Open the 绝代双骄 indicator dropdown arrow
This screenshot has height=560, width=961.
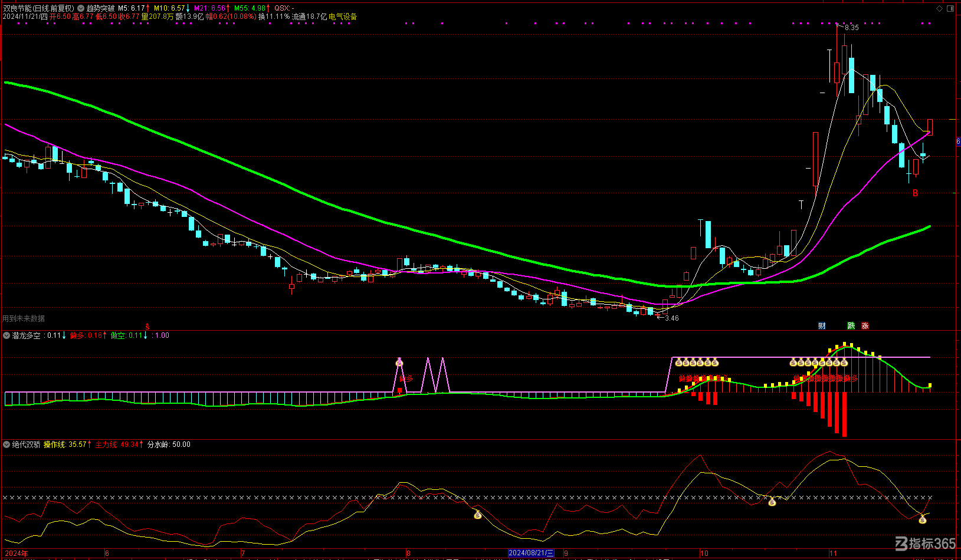pos(6,444)
